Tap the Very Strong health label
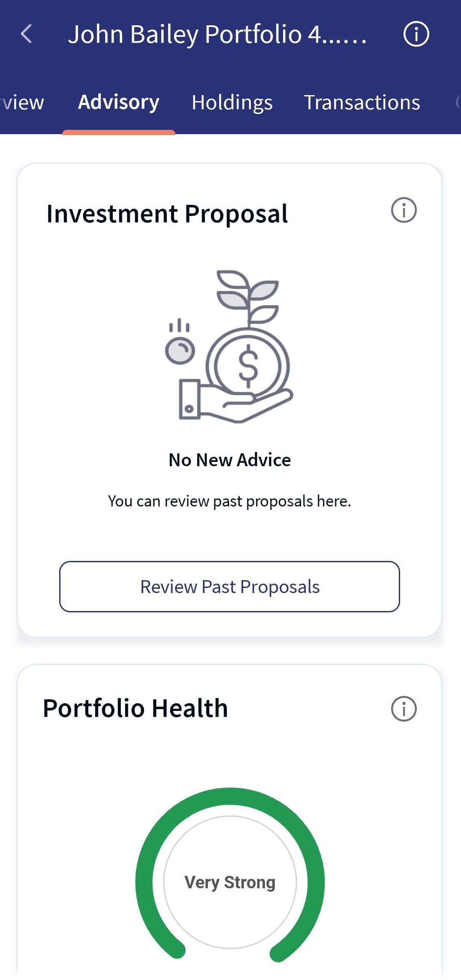461x980 pixels. [230, 882]
